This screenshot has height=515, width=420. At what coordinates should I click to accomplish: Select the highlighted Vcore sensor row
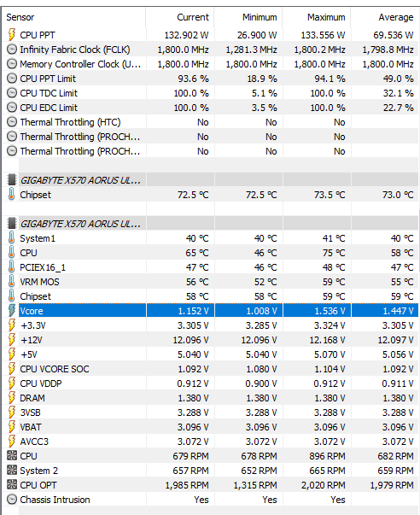click(x=210, y=311)
